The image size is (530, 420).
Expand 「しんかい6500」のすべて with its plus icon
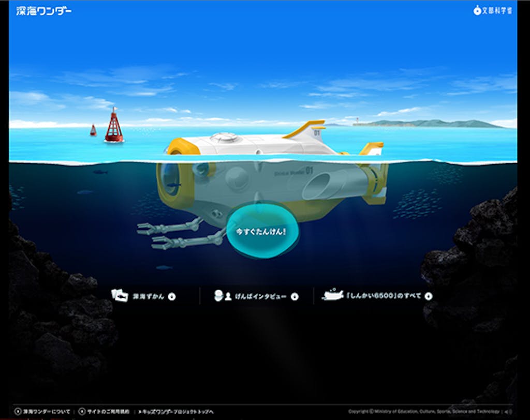point(428,296)
